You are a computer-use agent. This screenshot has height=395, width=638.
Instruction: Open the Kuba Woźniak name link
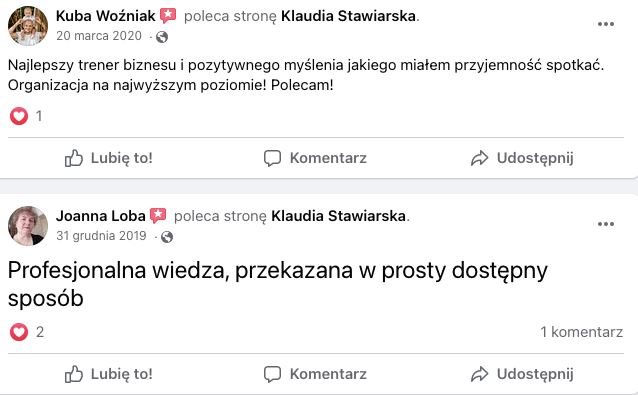105,16
